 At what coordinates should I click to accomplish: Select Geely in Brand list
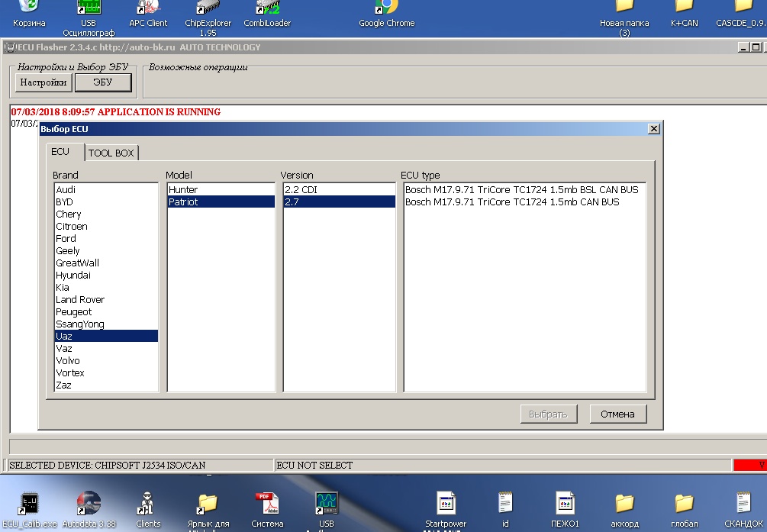[106, 250]
